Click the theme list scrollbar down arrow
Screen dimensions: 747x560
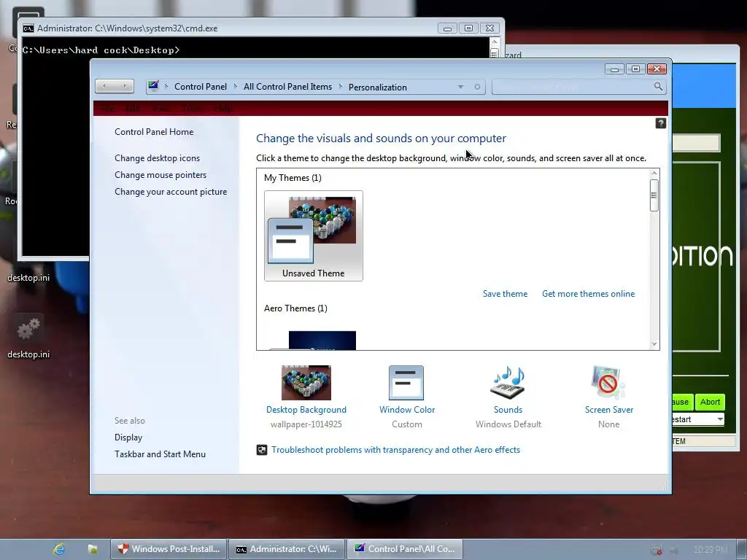pos(654,344)
